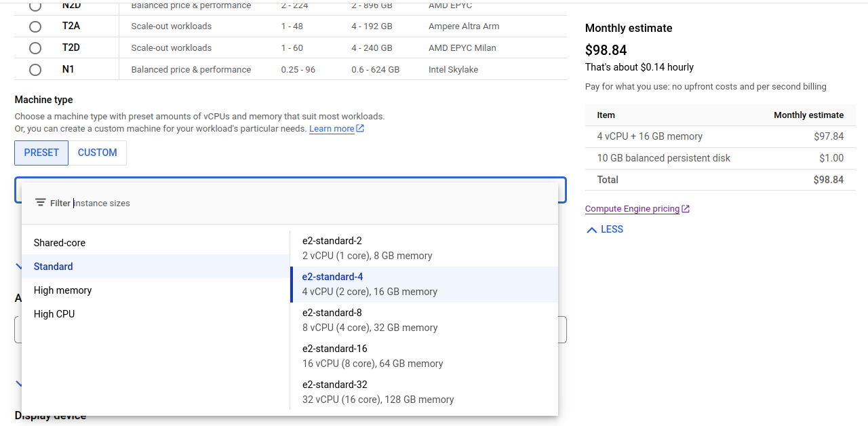
Task: Select the PRESET machine tab
Action: click(41, 153)
